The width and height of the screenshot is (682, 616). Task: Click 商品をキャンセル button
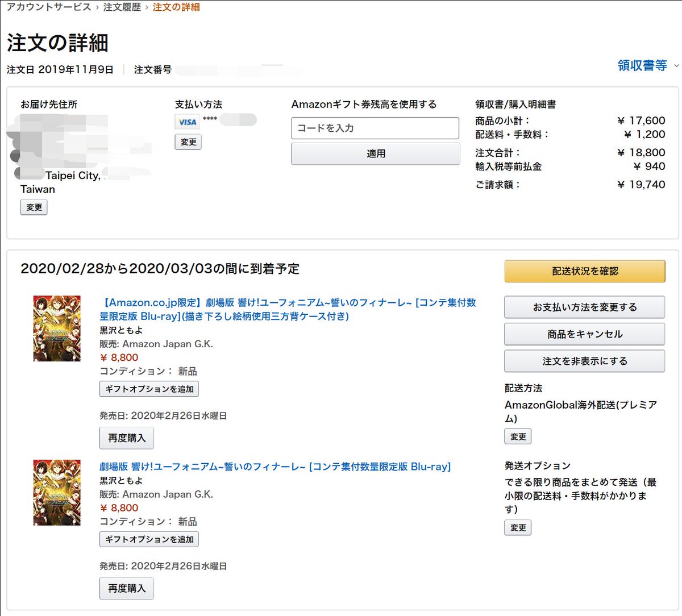click(585, 334)
